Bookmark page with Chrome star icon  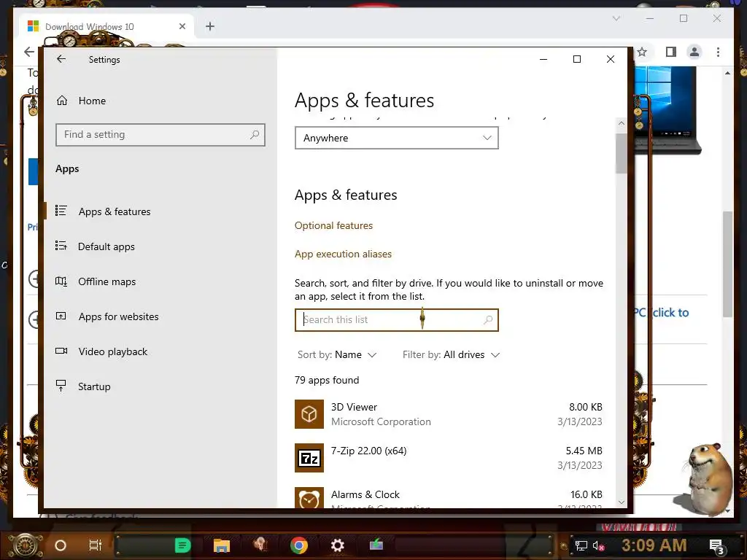point(642,52)
